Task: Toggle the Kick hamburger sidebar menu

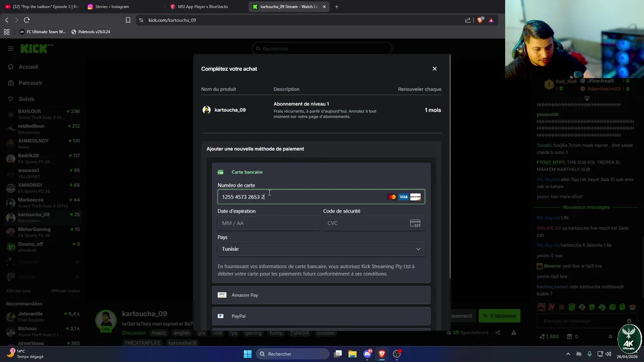Action: click(x=11, y=49)
